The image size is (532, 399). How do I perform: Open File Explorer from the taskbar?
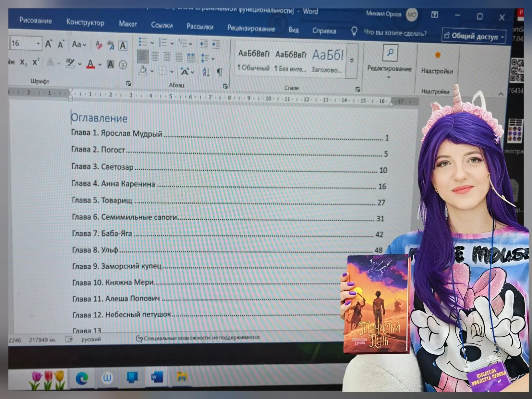click(182, 377)
